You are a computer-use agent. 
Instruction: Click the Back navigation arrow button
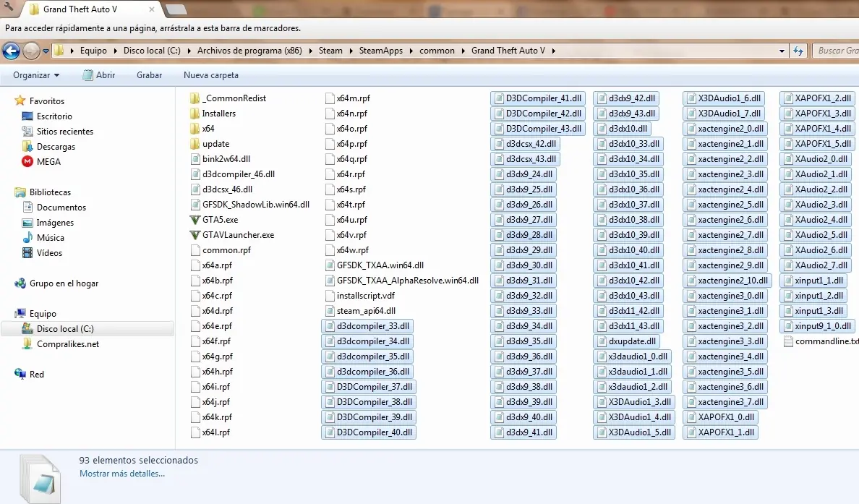(x=11, y=51)
